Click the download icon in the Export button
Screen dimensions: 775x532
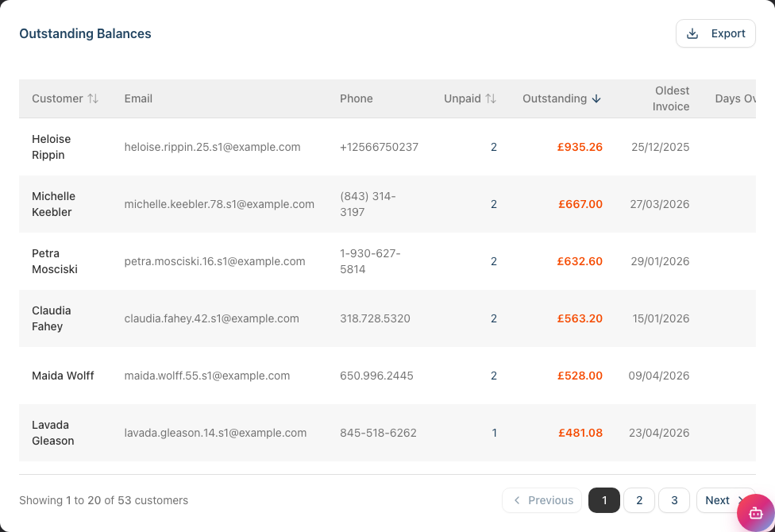tap(692, 33)
